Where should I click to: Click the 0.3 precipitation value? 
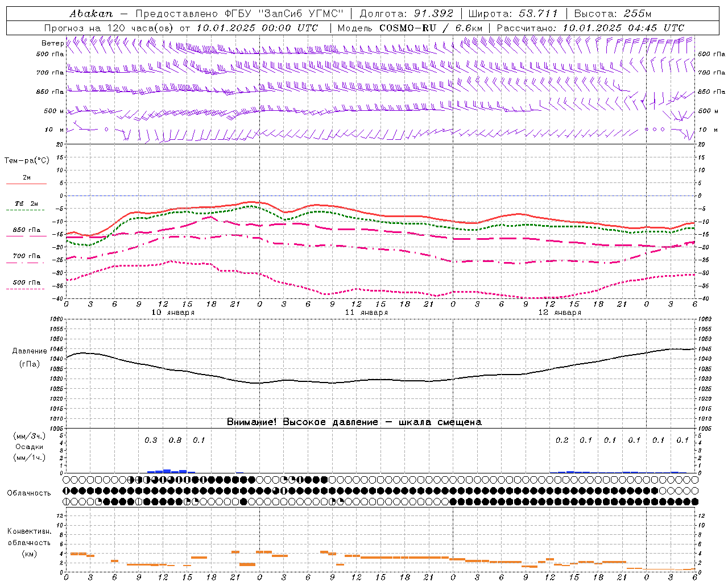[x=151, y=440]
